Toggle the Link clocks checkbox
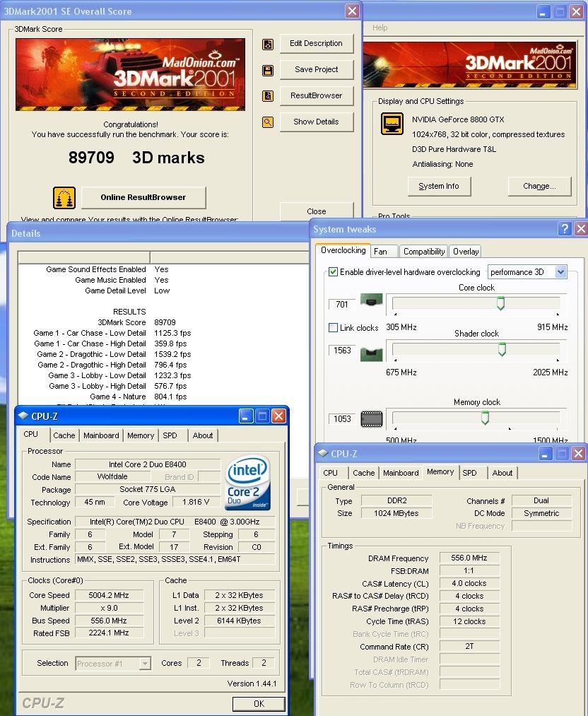 (x=334, y=327)
